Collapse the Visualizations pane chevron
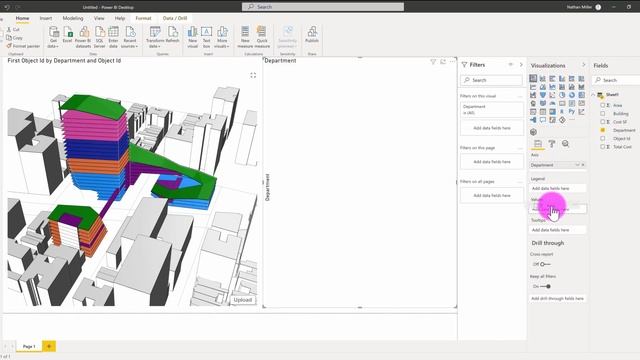 (x=583, y=65)
